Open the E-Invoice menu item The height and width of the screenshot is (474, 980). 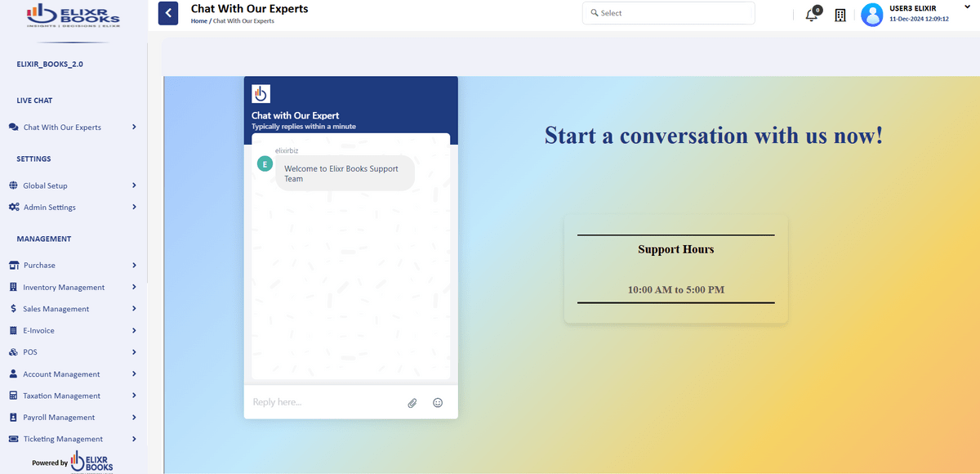pos(39,331)
